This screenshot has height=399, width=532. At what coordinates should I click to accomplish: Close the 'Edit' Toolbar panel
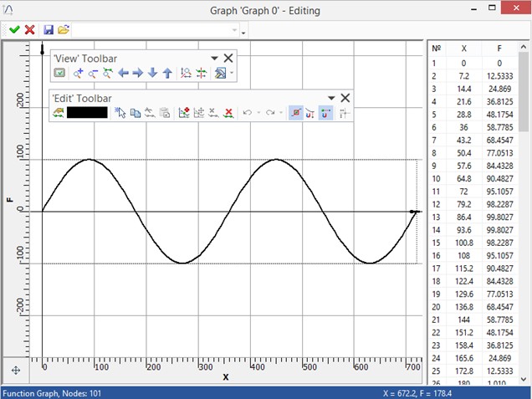[345, 98]
